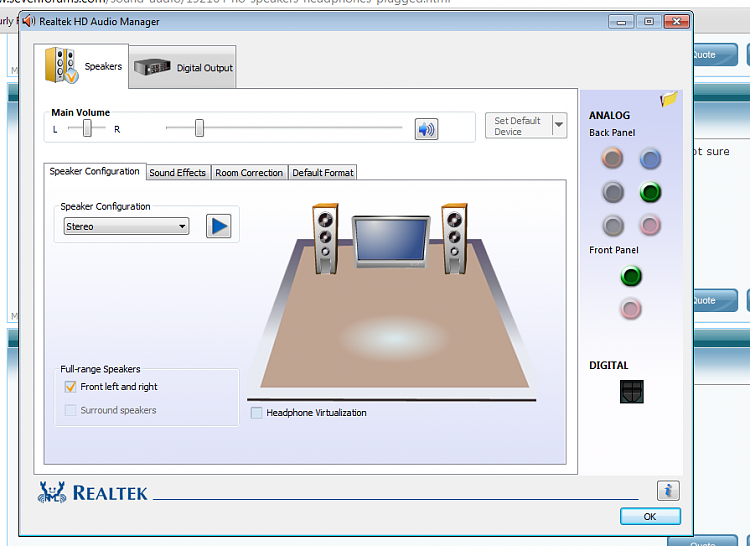The height and width of the screenshot is (546, 750).
Task: Click the orange back panel audio jack
Action: (612, 158)
